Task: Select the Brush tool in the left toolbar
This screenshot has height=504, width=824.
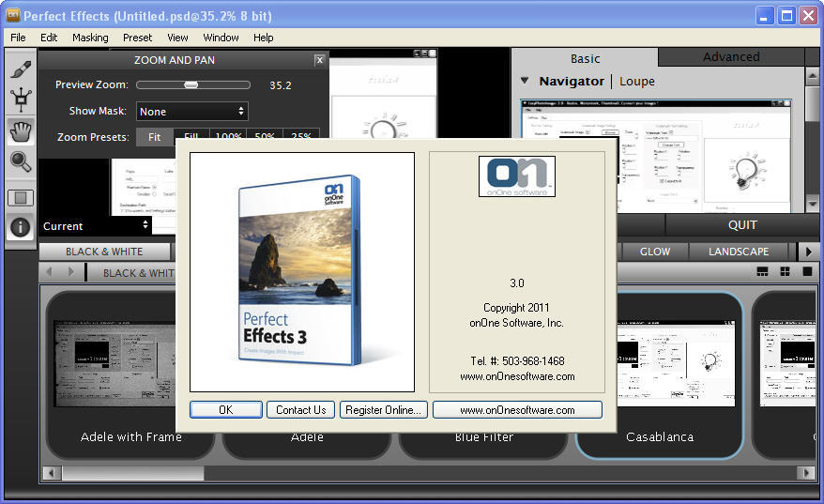Action: (x=21, y=69)
